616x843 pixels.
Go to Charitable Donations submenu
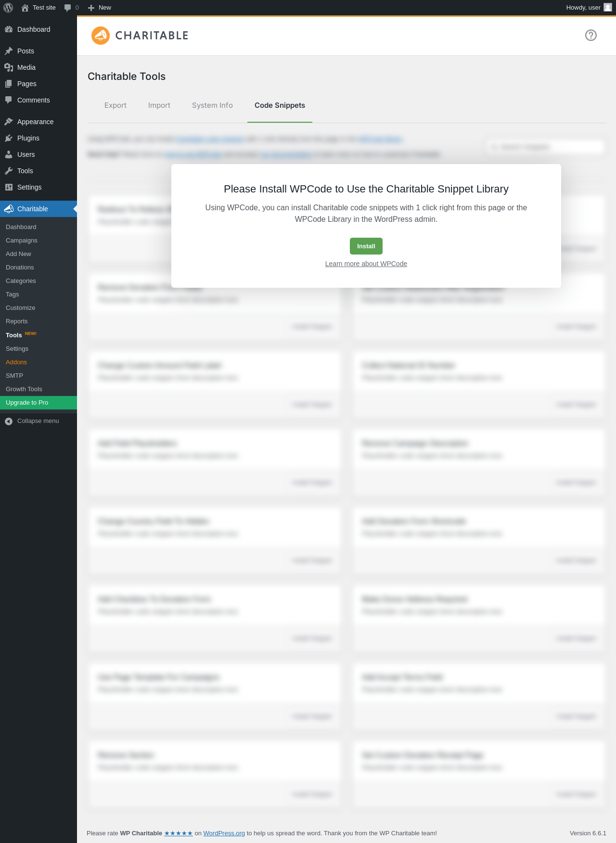(x=38, y=268)
